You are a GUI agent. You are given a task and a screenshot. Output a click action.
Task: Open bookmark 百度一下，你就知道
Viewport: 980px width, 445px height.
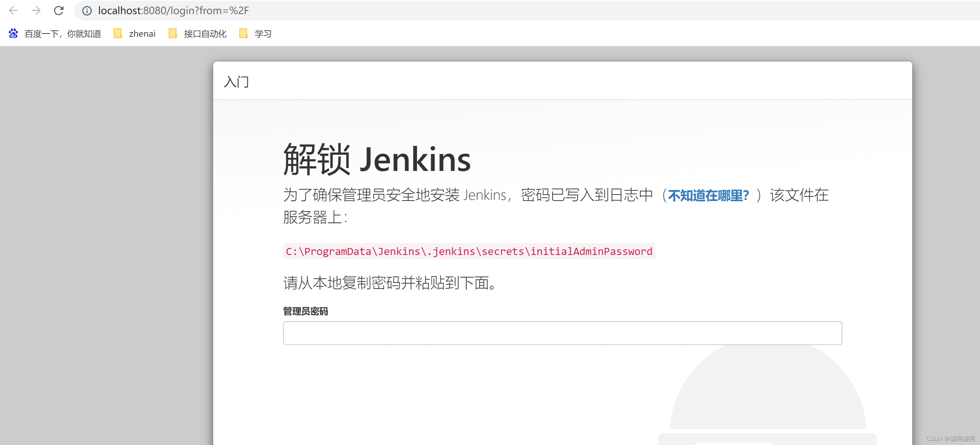[63, 34]
